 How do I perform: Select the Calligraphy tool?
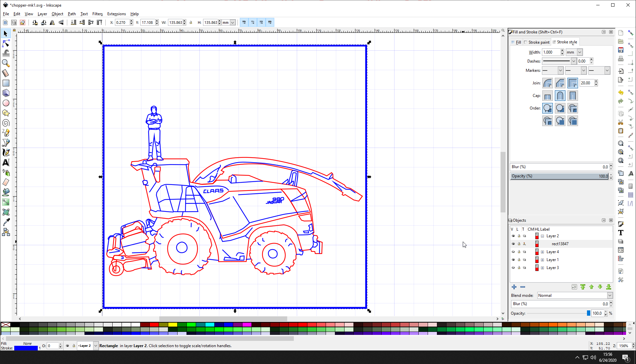click(x=6, y=153)
